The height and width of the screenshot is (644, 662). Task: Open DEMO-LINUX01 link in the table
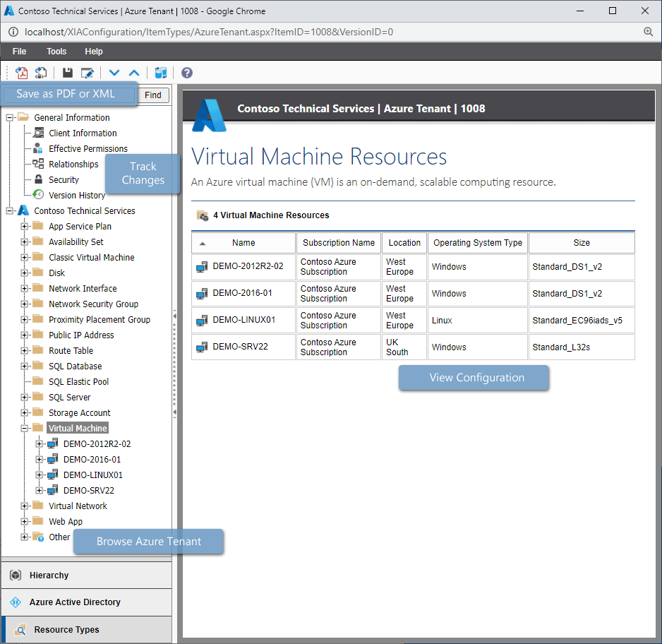coord(244,320)
